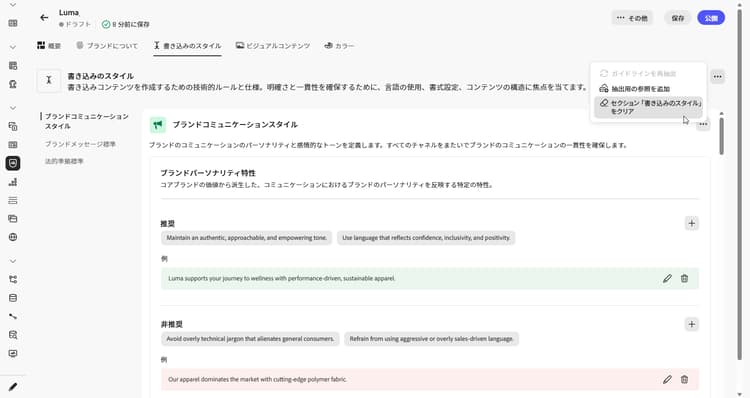The width and height of the screenshot is (750, 398).
Task: Click the Luma brand title
Action: coord(69,12)
